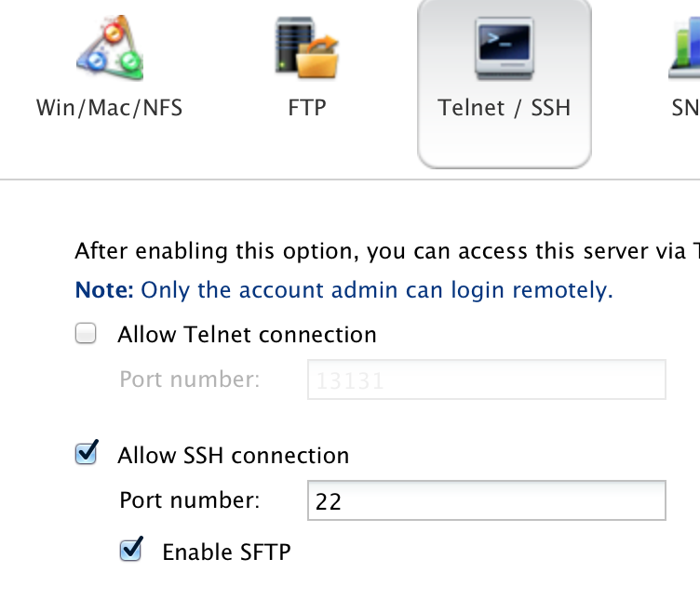This screenshot has width=700, height=612.
Task: Disable the Enable SFTP checkbox
Action: pyautogui.click(x=131, y=549)
